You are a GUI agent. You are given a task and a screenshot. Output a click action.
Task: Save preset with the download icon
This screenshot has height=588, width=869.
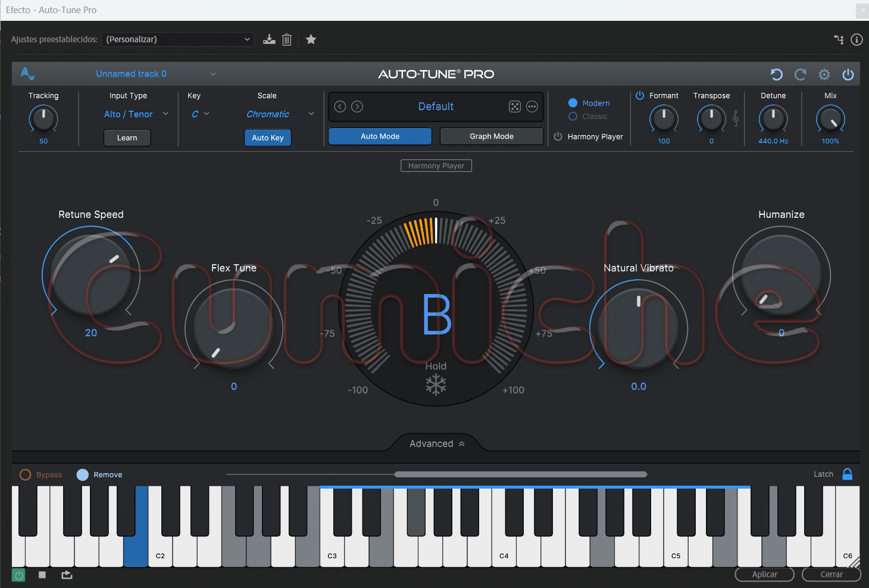(x=269, y=39)
